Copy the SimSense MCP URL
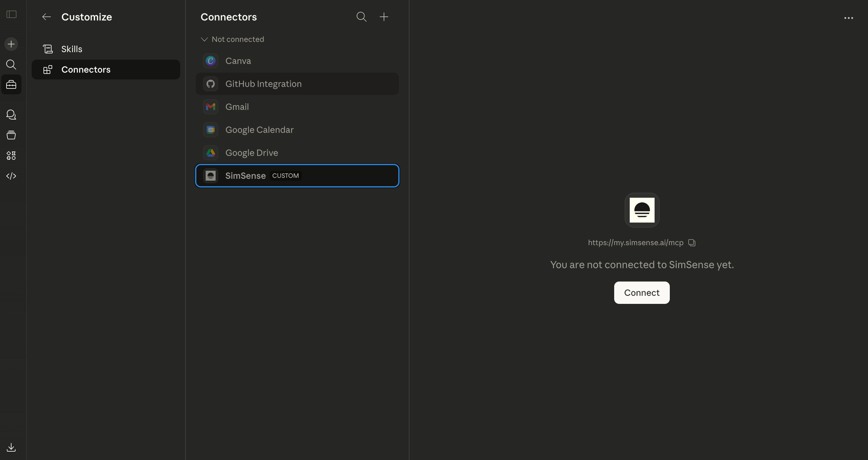Image resolution: width=868 pixels, height=460 pixels. (x=692, y=243)
